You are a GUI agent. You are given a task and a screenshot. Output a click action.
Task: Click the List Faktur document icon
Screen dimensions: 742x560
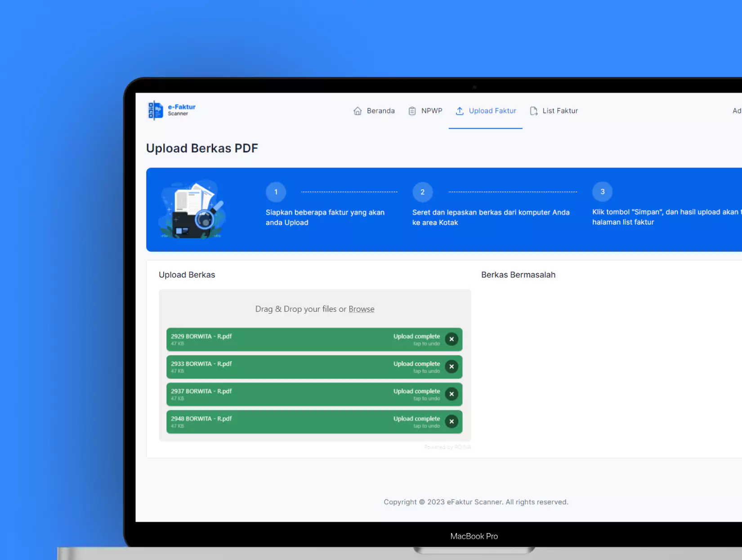533,111
